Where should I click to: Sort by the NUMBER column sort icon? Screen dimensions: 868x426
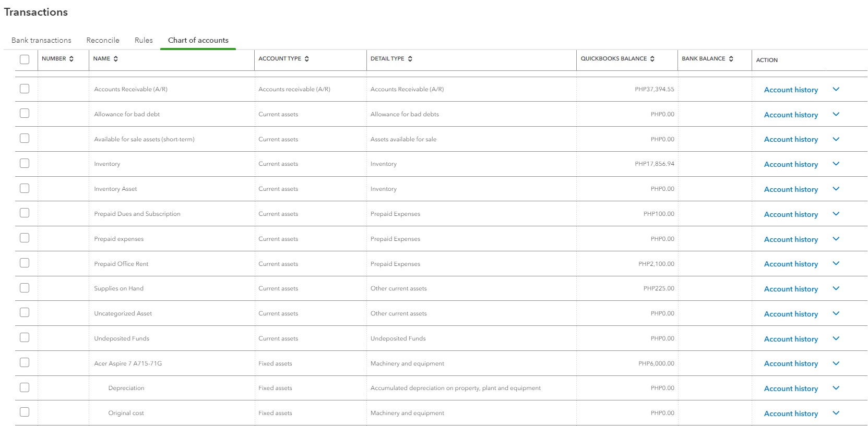pos(72,59)
